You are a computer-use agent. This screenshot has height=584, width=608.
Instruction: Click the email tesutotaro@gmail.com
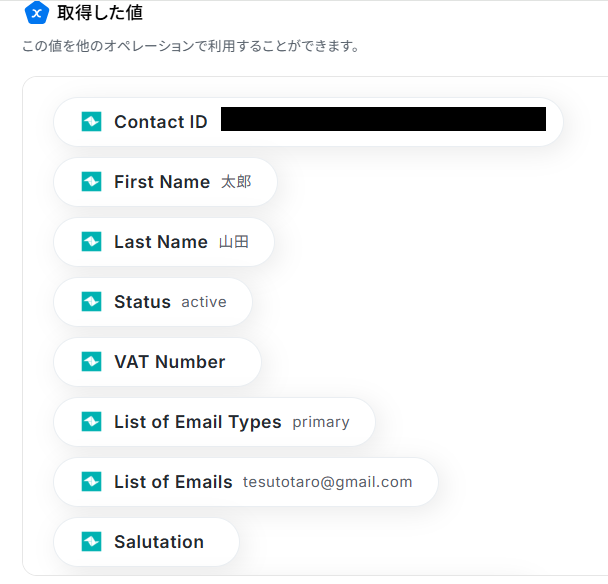coord(327,482)
